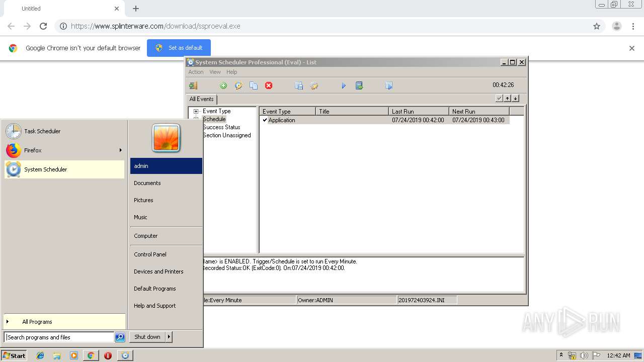
Task: Open Help and Support
Action: coord(166,306)
